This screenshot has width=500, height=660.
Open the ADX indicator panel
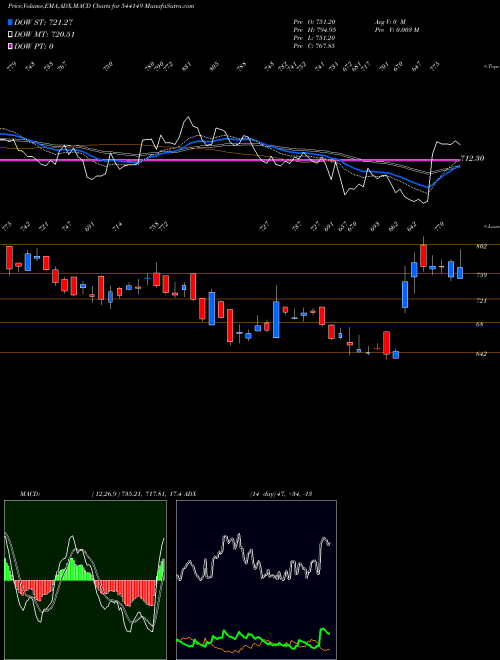click(256, 580)
